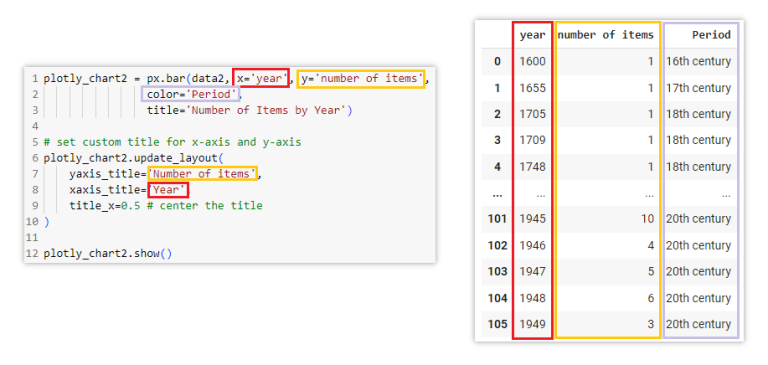Click the '16th century' period cell
Screen dimensions: 768x365
point(698,61)
